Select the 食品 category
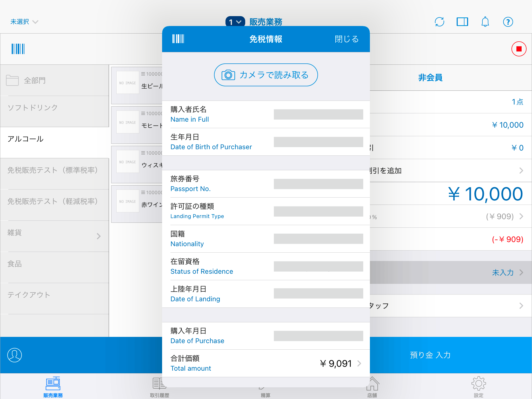 [x=55, y=267]
